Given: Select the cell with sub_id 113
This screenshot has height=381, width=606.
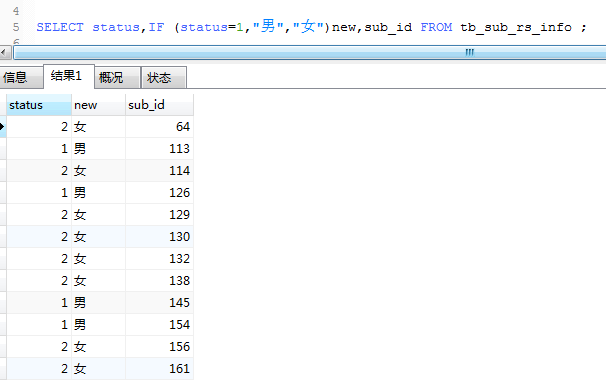Looking at the screenshot, I should click(x=159, y=149).
